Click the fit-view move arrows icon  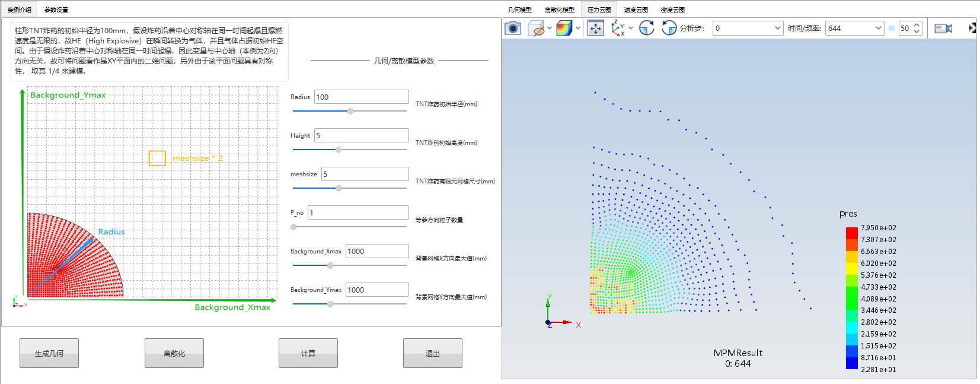point(595,28)
